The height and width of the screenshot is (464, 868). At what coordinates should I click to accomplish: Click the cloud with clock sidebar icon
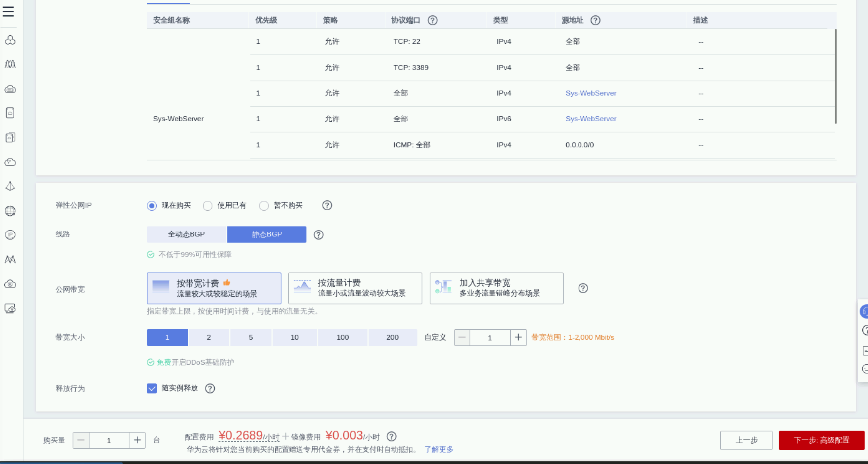pyautogui.click(x=10, y=162)
